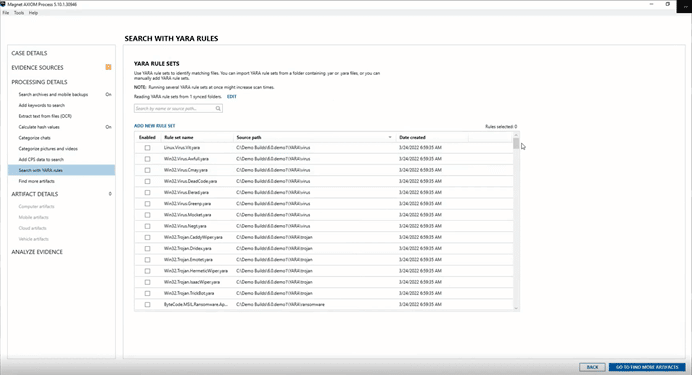Go to Artifact Details section
This screenshot has width=692, height=375.
coord(35,194)
